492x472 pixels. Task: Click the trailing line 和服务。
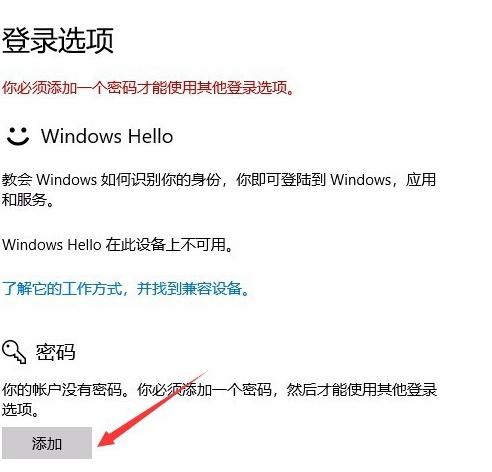tap(28, 200)
